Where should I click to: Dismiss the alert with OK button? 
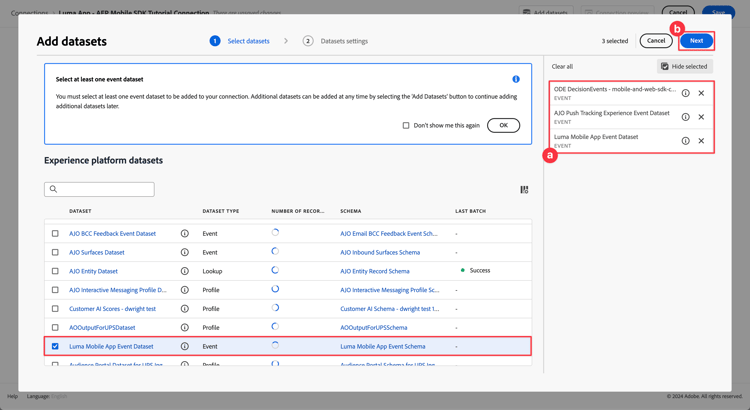(503, 126)
